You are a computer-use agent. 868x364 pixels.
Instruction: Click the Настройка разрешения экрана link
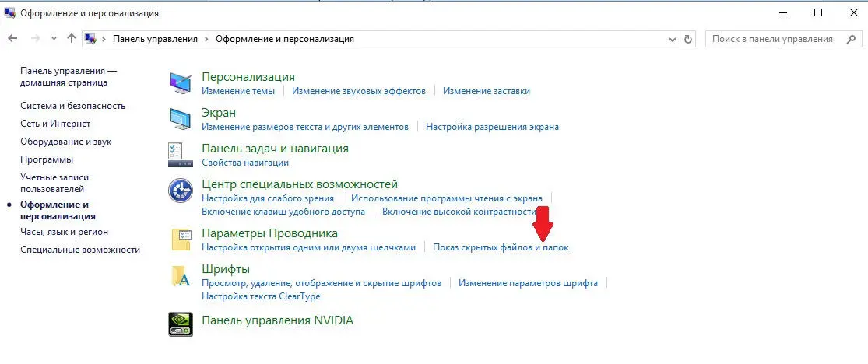(492, 127)
